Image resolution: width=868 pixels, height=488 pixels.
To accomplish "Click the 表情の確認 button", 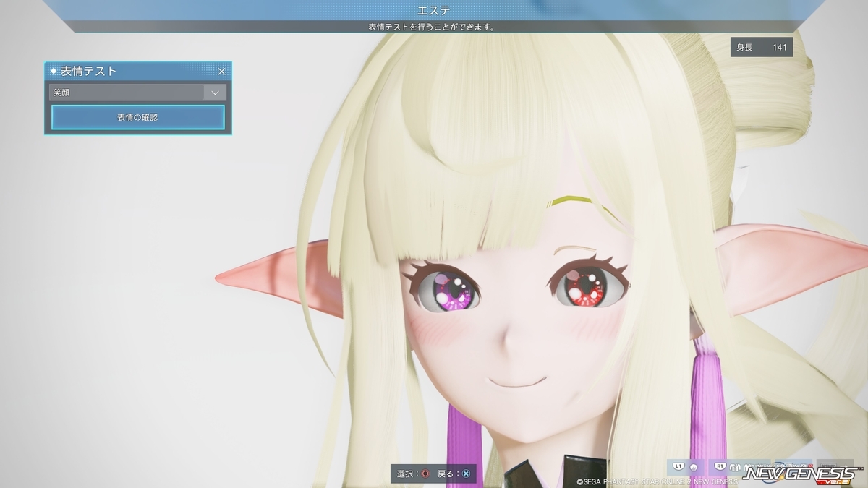I will [x=137, y=117].
